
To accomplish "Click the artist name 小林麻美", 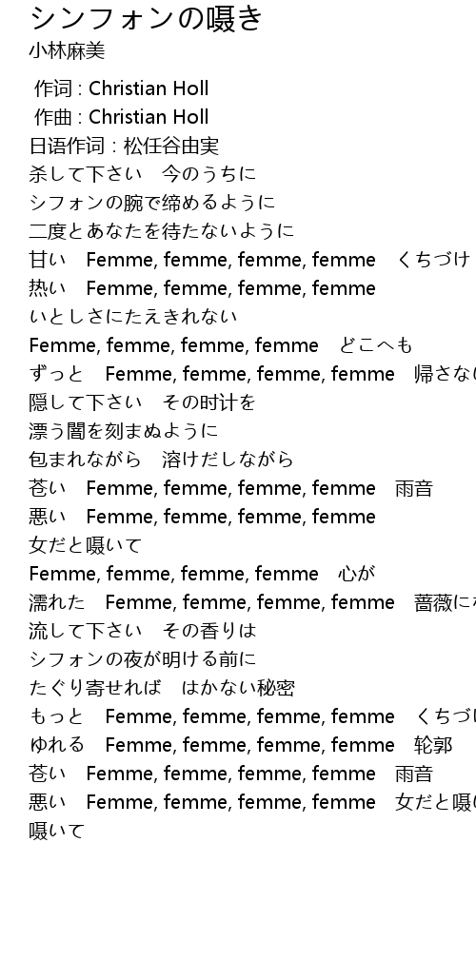I will [x=67, y=51].
